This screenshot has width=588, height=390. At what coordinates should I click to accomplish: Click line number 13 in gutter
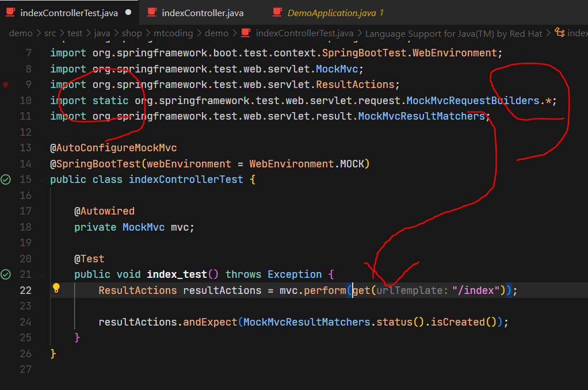(25, 148)
